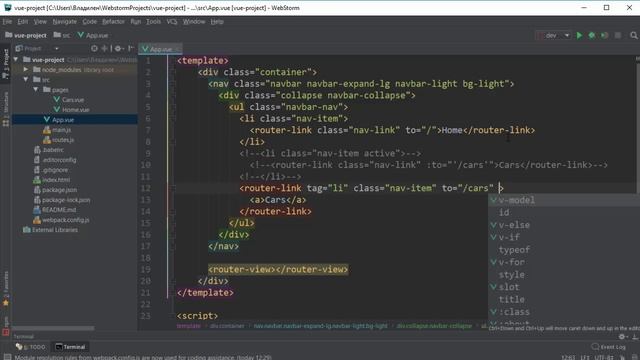Click div.container breadcrumb below editor
The width and height of the screenshot is (640, 360).
tap(227, 326)
